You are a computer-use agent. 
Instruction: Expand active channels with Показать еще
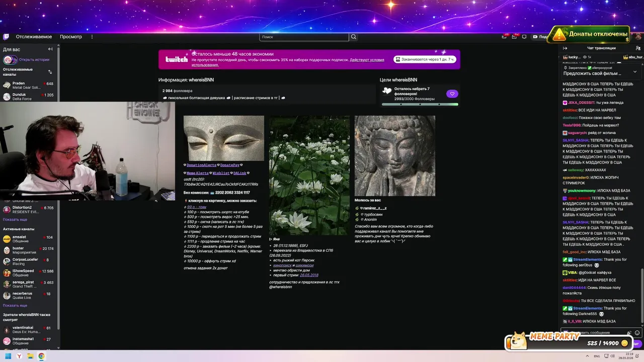pyautogui.click(x=15, y=305)
